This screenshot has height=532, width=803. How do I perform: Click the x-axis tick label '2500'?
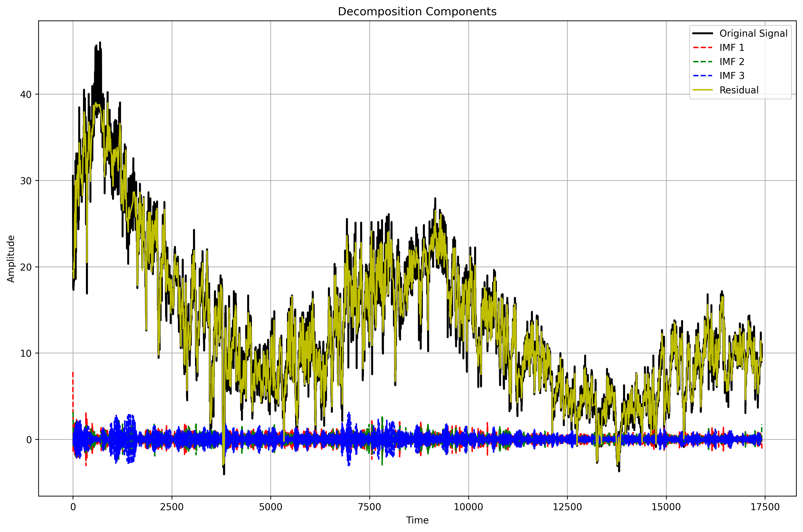tap(172, 507)
